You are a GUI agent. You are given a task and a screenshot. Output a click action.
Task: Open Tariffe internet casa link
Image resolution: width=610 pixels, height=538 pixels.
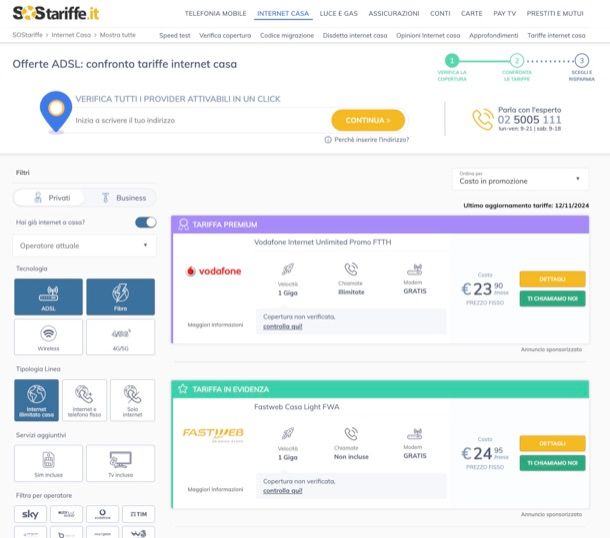pos(556,35)
